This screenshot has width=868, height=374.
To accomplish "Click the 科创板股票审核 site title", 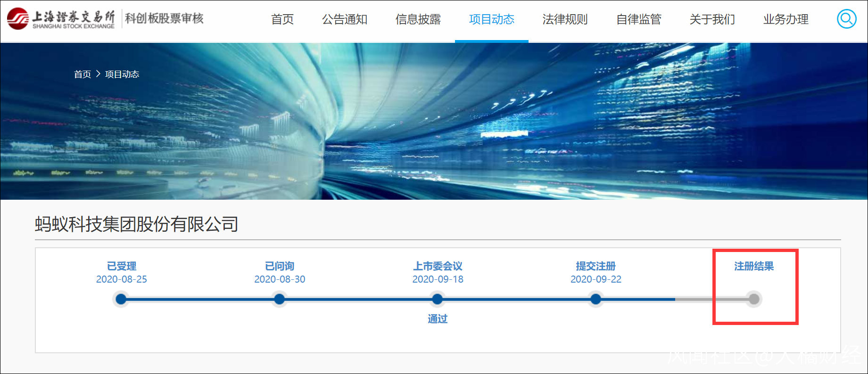I will (164, 18).
